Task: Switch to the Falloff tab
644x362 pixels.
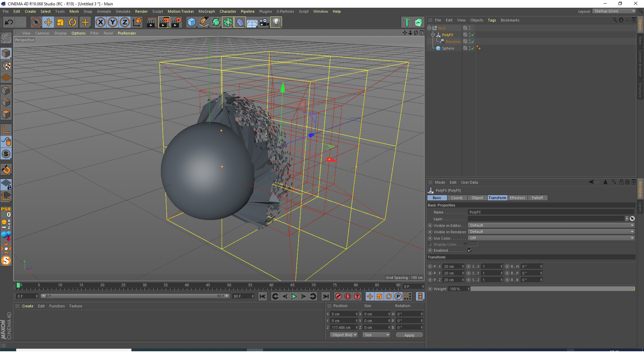Action: point(537,198)
